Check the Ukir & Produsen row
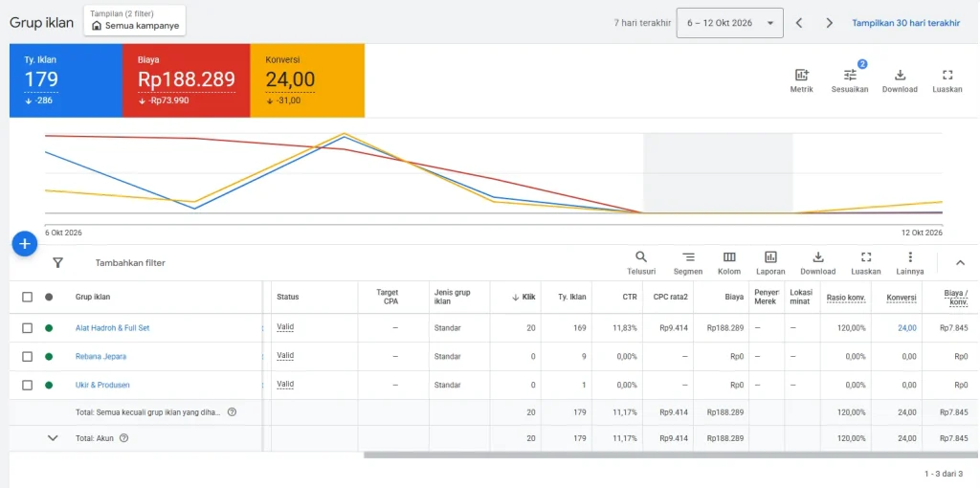980x488 pixels. coord(28,385)
